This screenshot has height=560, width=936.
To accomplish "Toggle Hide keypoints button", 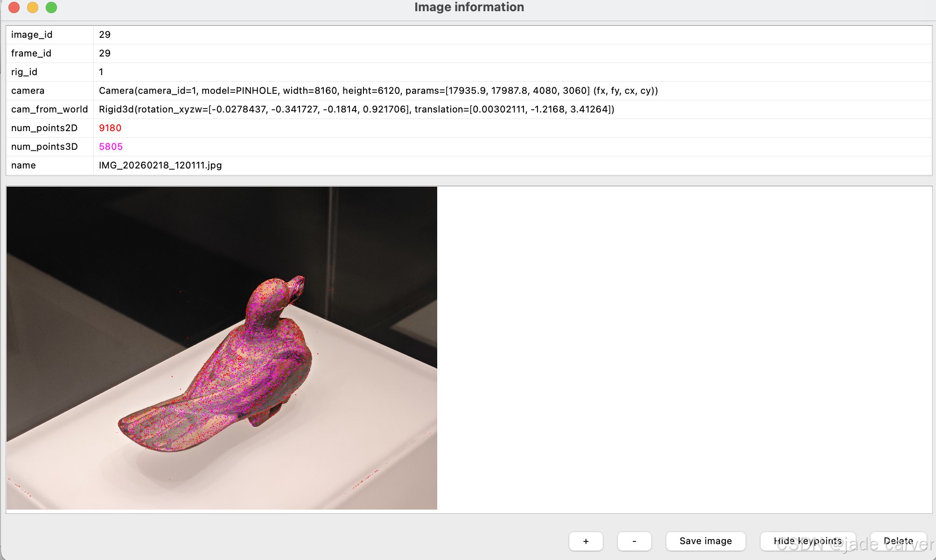I will (x=808, y=541).
